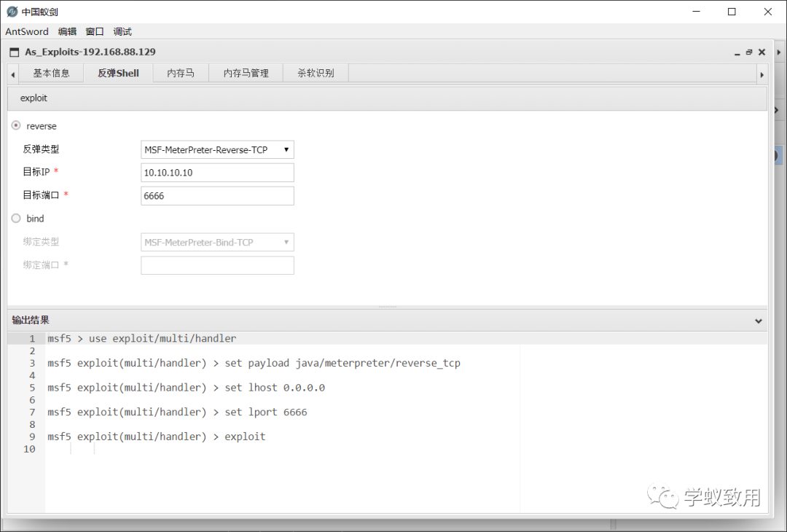
Task: Switch to the 反弹Shell tab
Action: (119, 74)
